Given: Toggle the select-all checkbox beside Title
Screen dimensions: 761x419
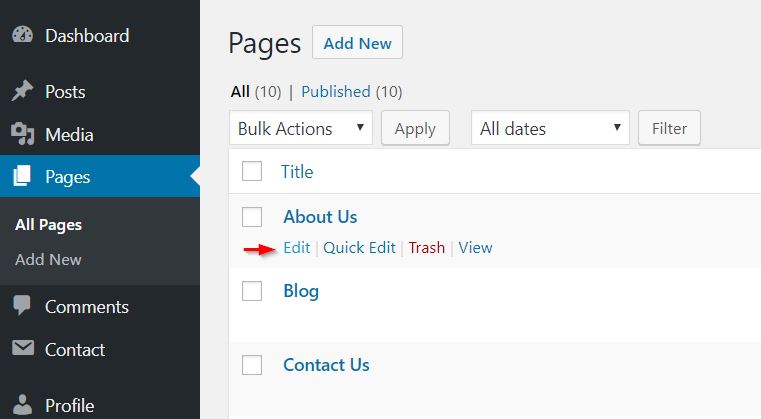Looking at the screenshot, I should [252, 171].
